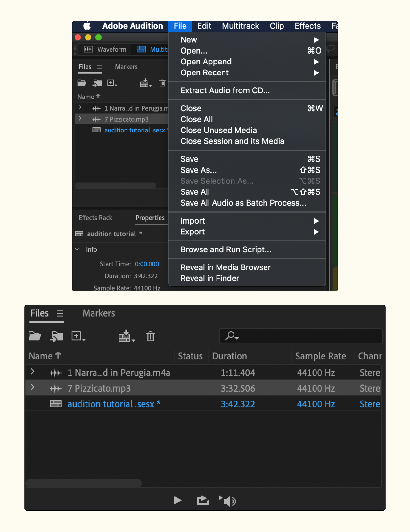Collapse the Info section
The height and width of the screenshot is (532, 410).
(x=78, y=249)
